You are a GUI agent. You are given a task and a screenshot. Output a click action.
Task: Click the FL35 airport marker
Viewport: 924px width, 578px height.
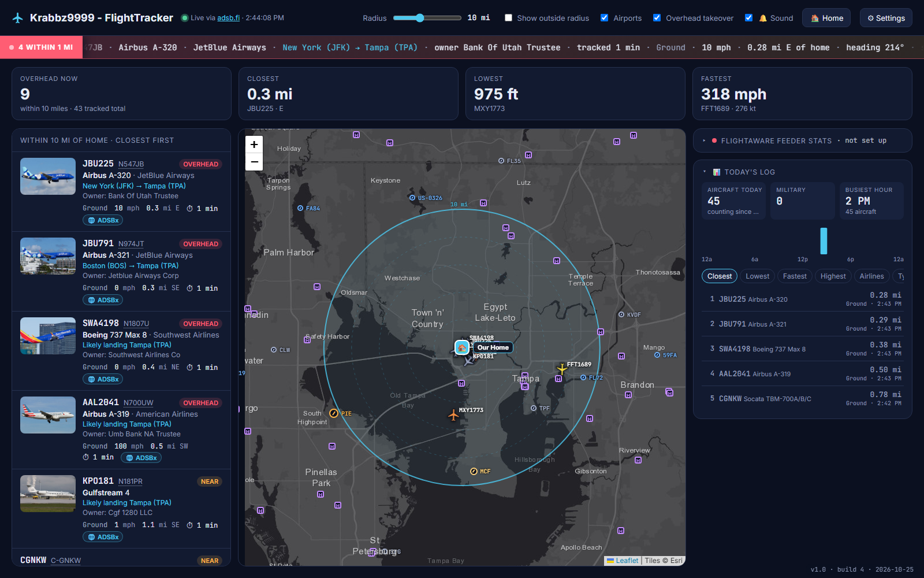coord(501,161)
